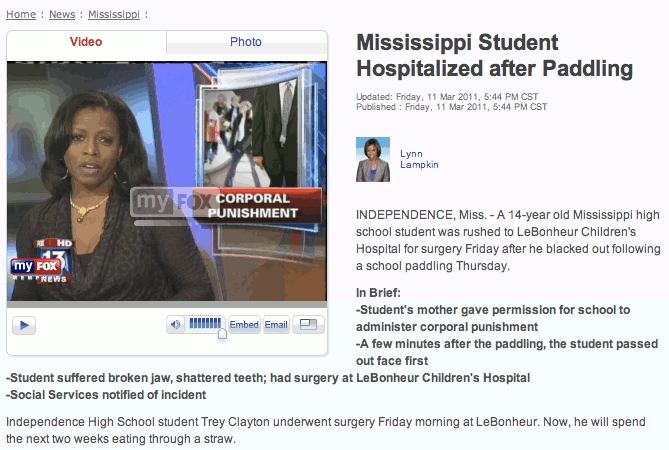Screen dimensions: 669x450
Task: Click the Embed button under the video
Action: tap(244, 325)
